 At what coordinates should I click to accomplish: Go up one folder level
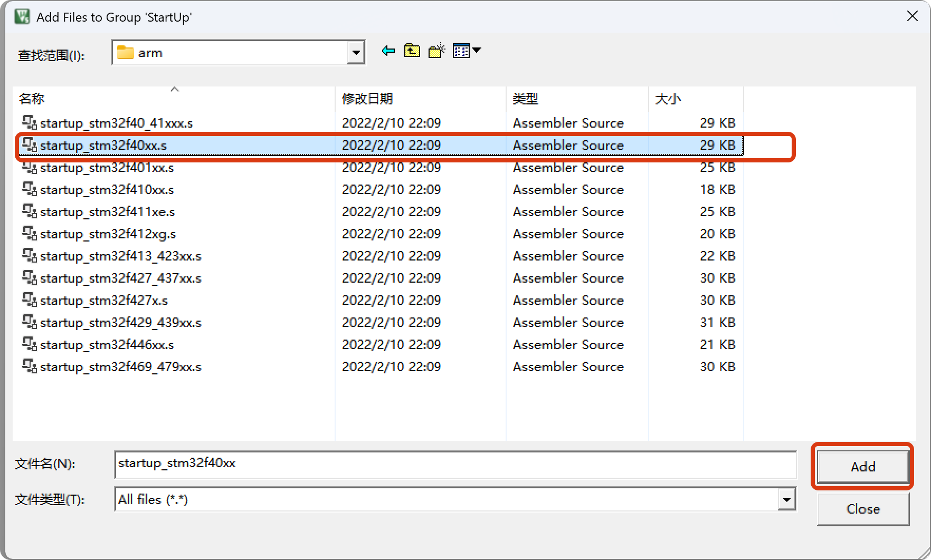click(412, 51)
